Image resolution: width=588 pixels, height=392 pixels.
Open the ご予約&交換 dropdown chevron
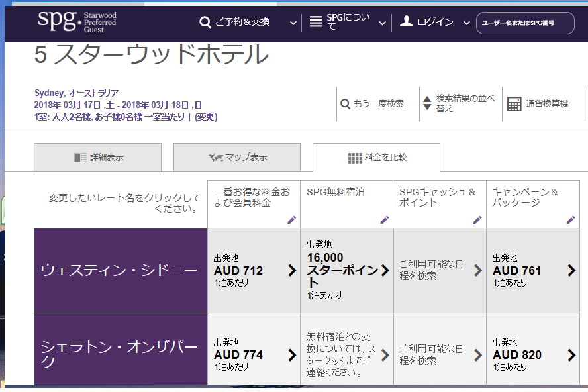pos(293,23)
